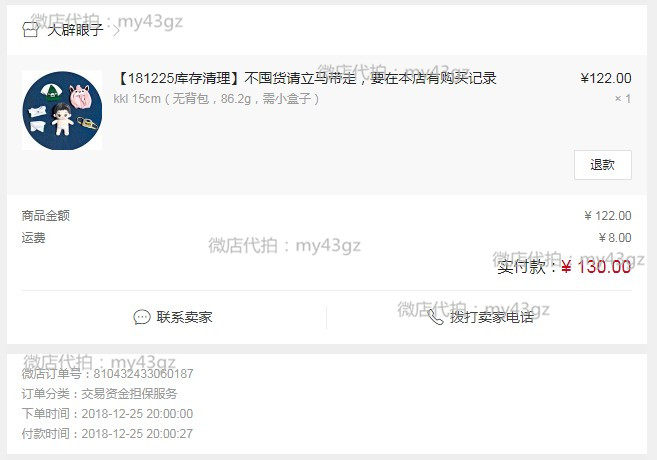
Task: Click the 退款 refund button
Action: click(603, 165)
